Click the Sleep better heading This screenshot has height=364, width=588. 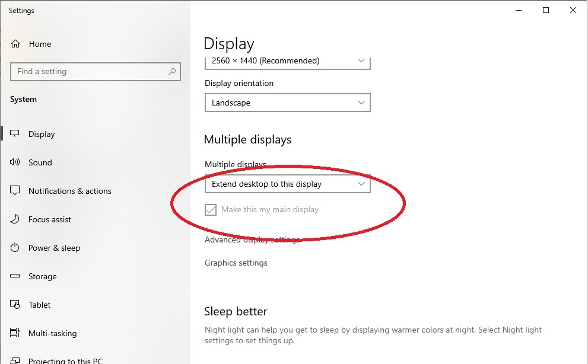(236, 311)
